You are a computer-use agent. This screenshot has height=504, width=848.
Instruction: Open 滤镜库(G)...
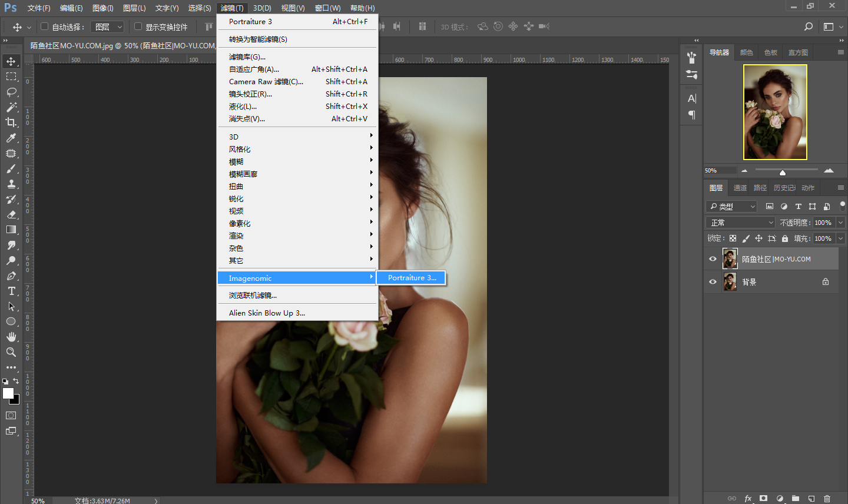pyautogui.click(x=297, y=57)
